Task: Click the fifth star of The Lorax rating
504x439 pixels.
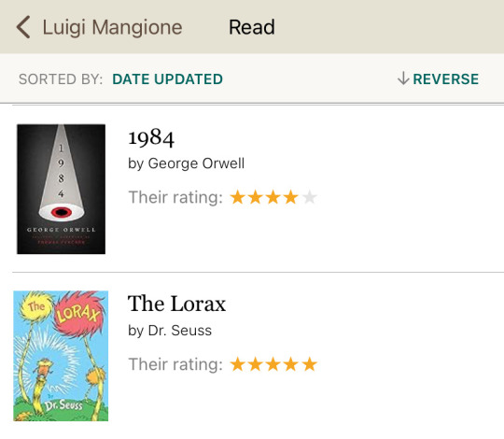Action: click(310, 364)
